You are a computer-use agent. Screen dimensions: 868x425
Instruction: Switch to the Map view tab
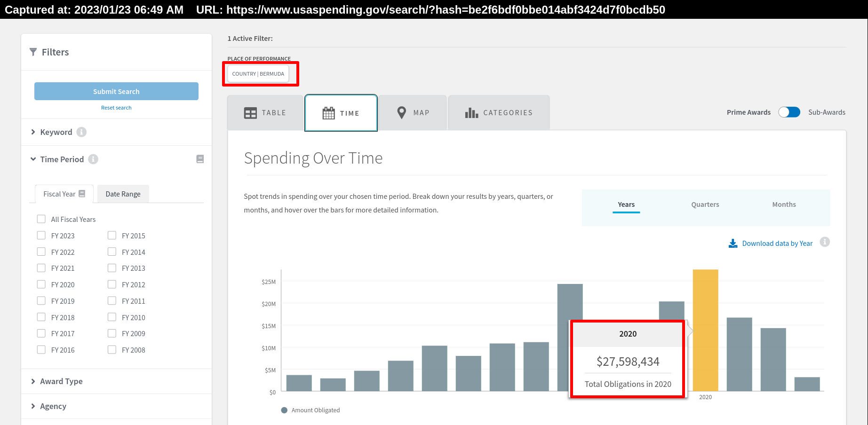(413, 113)
